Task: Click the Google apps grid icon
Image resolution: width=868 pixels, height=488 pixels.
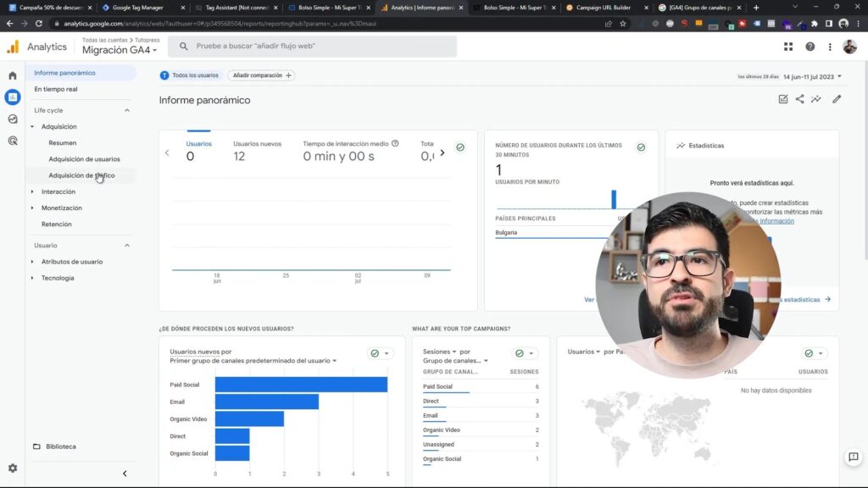Action: (788, 47)
